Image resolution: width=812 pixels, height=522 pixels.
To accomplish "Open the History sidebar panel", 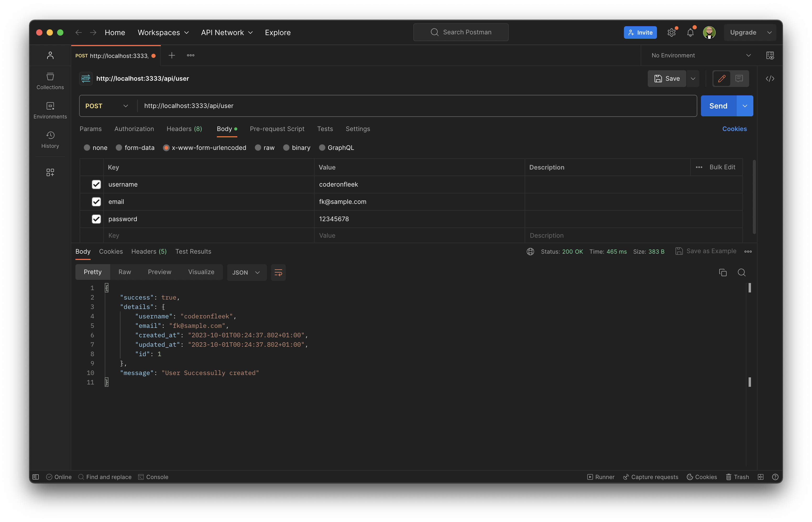I will pyautogui.click(x=50, y=140).
